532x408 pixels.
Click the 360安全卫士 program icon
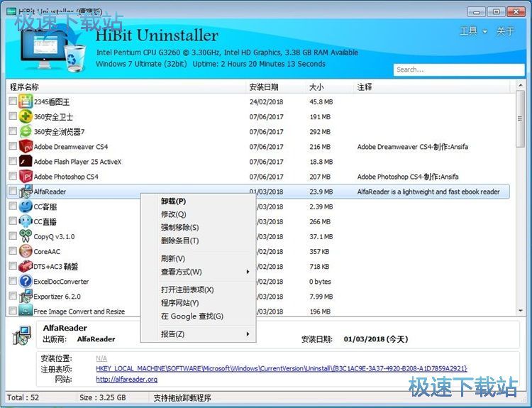tap(26, 116)
